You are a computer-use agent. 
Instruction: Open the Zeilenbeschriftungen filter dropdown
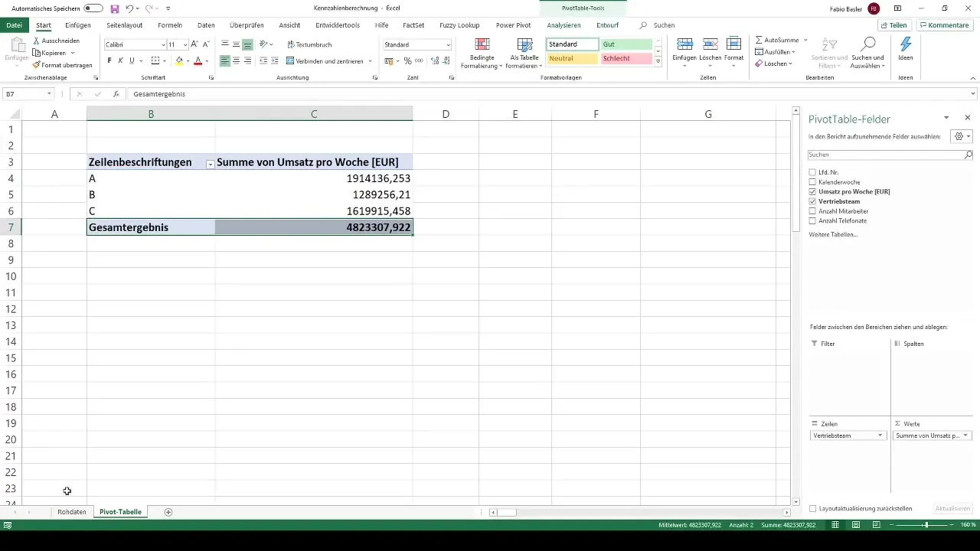tap(210, 164)
